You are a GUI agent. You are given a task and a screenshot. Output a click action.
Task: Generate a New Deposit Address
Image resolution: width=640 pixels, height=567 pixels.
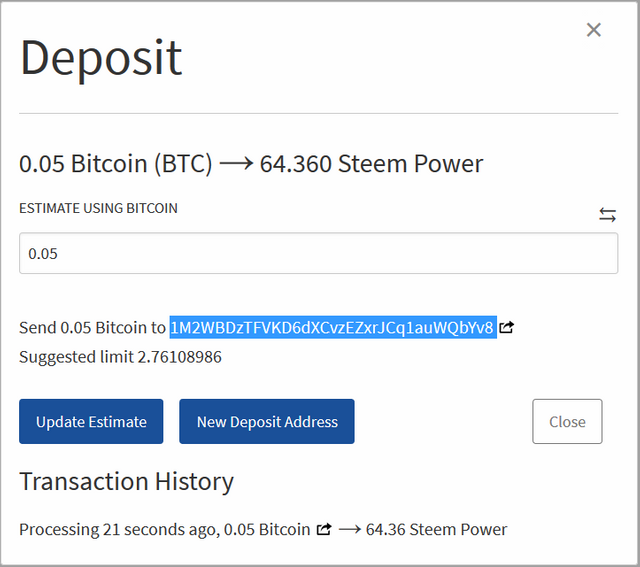pos(267,421)
